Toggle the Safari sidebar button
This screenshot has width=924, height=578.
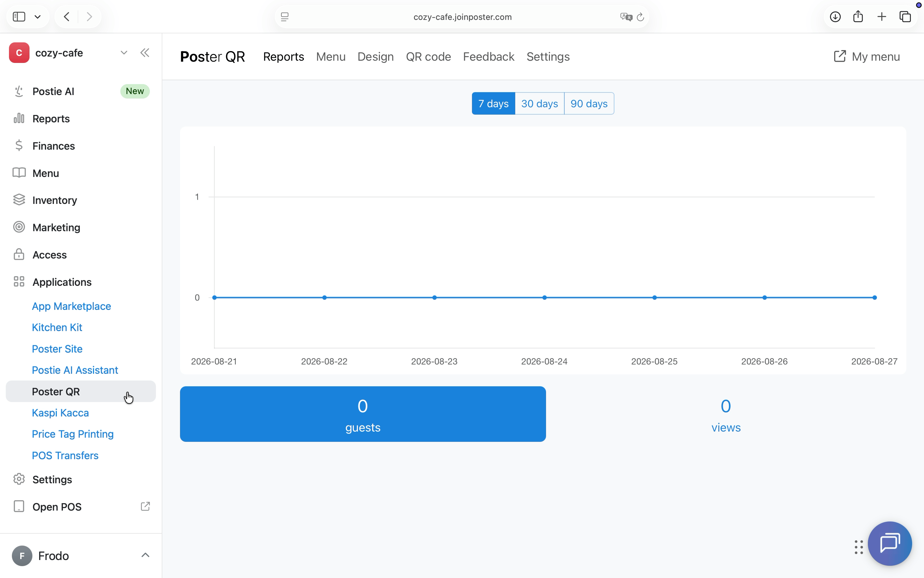pyautogui.click(x=19, y=17)
